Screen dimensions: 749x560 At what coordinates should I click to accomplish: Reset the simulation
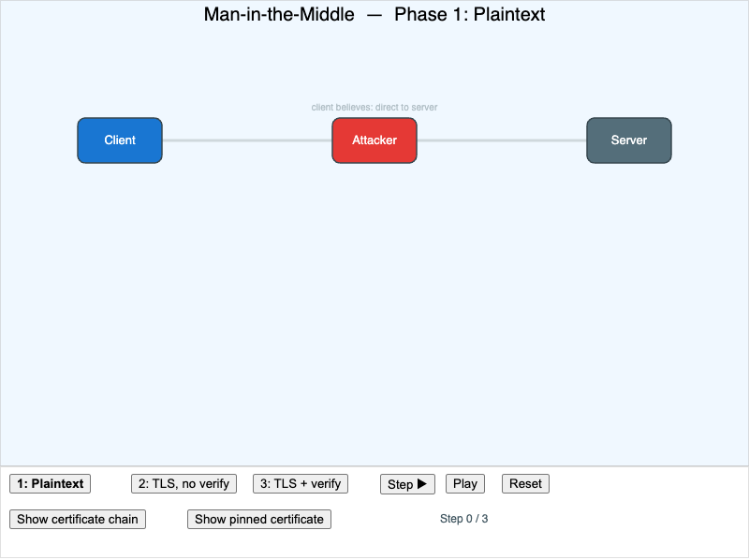[525, 483]
